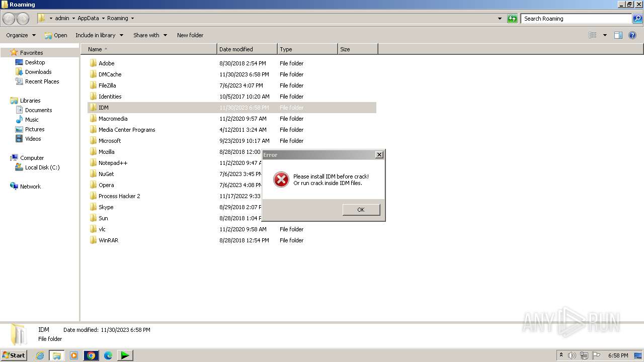Open the Organize menu
This screenshot has width=644, height=362.
point(21,35)
